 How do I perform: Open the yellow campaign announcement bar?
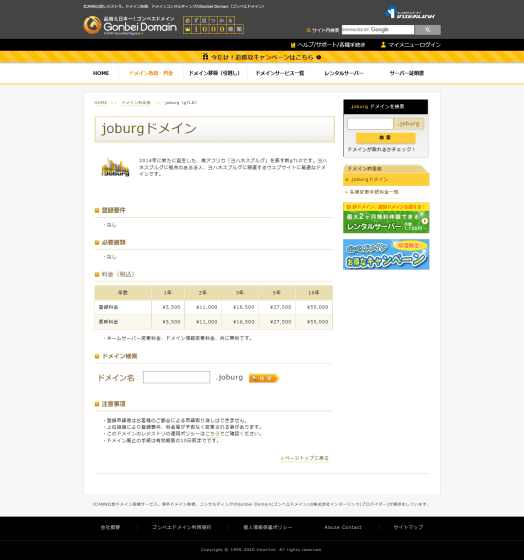pyautogui.click(x=262, y=57)
